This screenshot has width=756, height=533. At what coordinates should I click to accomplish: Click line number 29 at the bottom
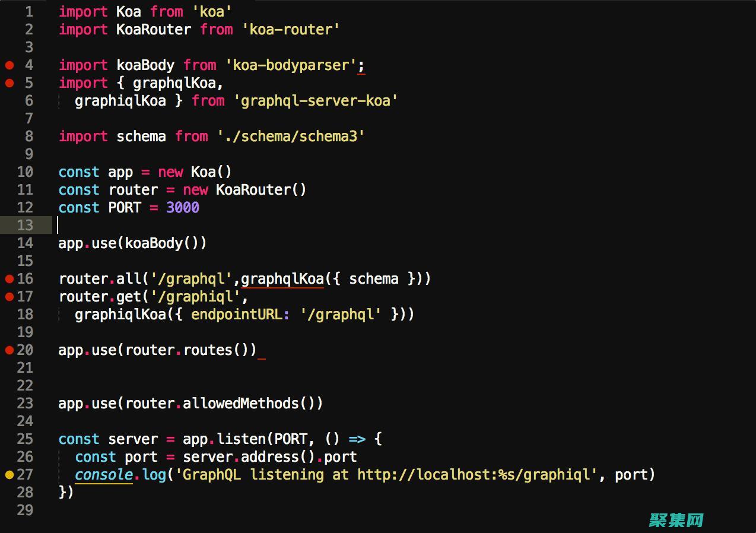(x=25, y=510)
